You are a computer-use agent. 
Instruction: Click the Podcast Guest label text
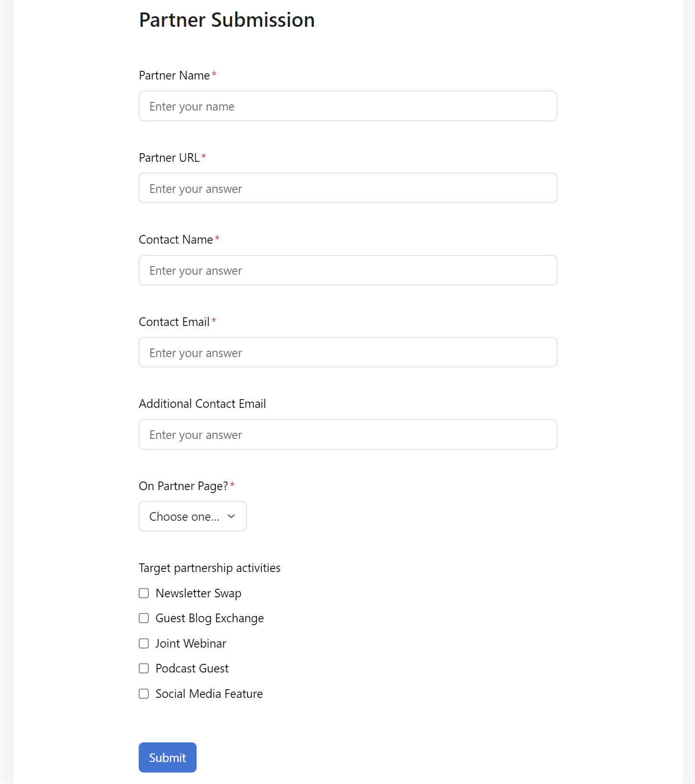(192, 669)
